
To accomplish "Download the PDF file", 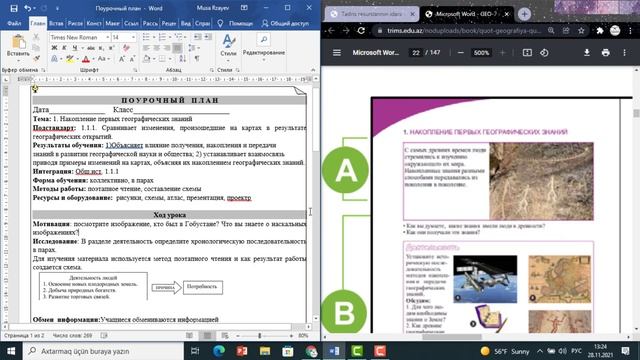I will pyautogui.click(x=587, y=53).
